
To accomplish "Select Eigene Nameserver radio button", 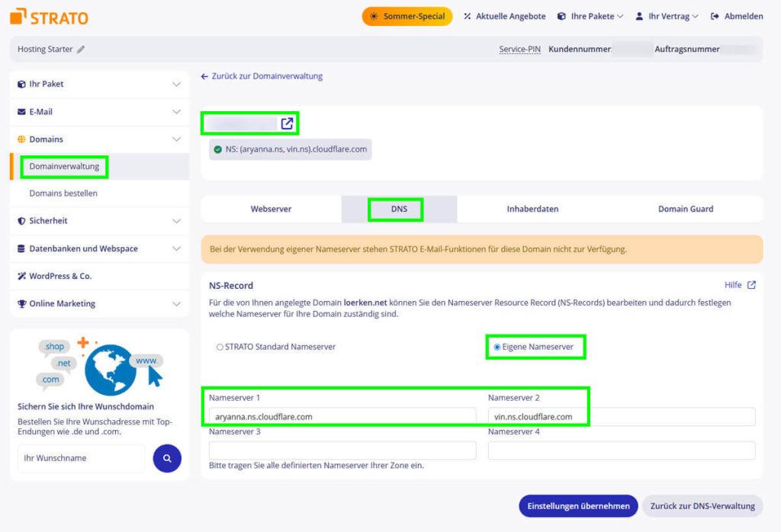I will [497, 348].
